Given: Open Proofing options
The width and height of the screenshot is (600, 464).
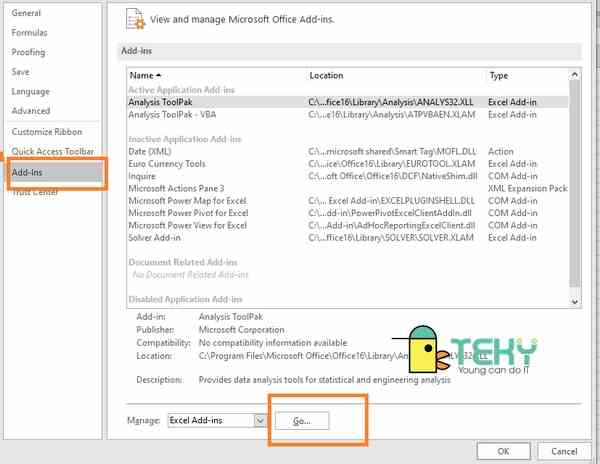Looking at the screenshot, I should pyautogui.click(x=28, y=52).
